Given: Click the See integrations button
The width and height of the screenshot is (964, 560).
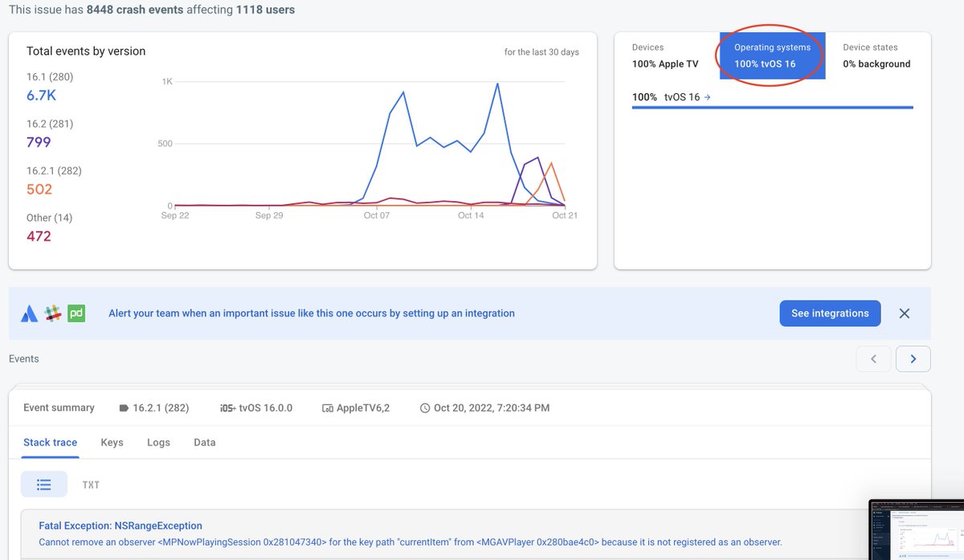Looking at the screenshot, I should 830,313.
